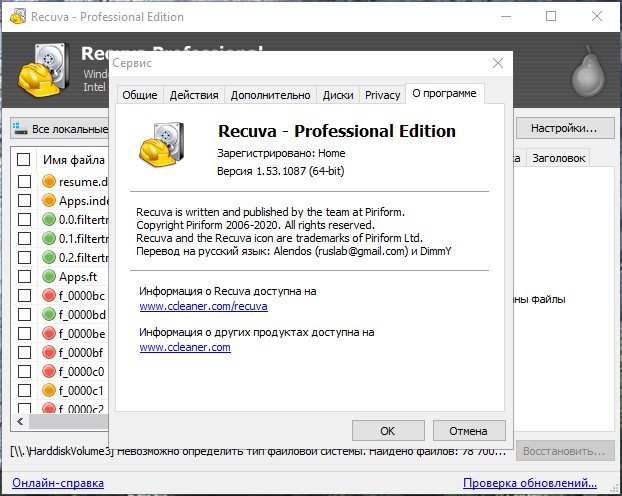Open the www.ccleaner.com/recuva link

pyautogui.click(x=203, y=306)
